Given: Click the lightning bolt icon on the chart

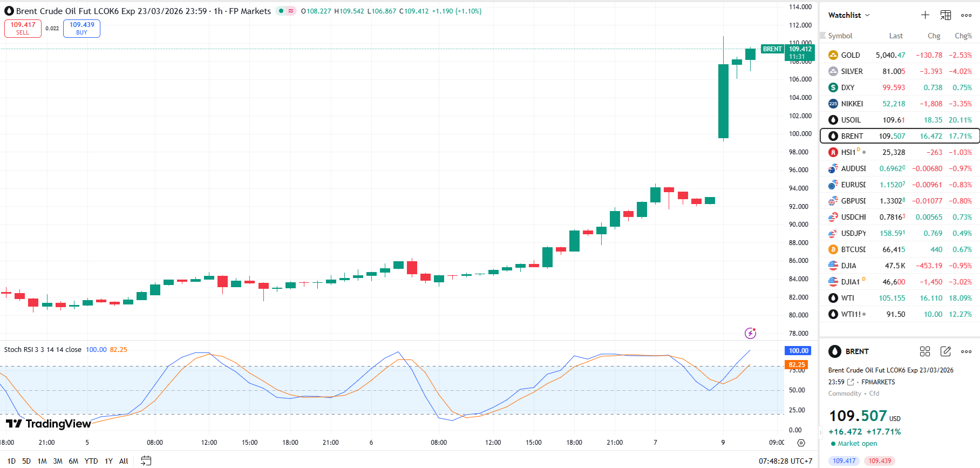Looking at the screenshot, I should click(x=750, y=333).
